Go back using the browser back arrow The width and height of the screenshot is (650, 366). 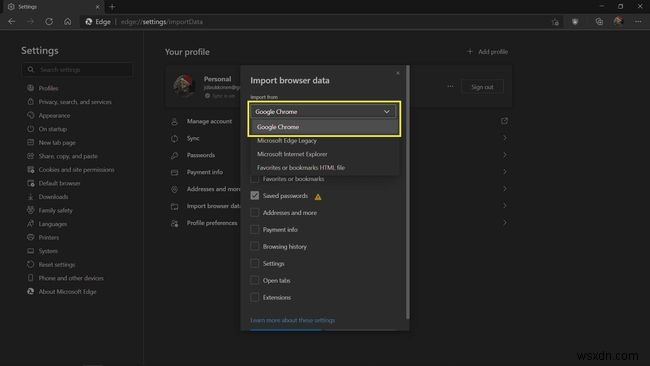click(x=12, y=22)
